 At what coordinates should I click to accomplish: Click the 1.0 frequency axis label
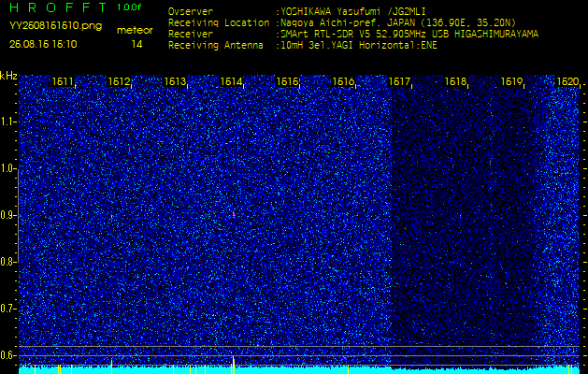7,169
